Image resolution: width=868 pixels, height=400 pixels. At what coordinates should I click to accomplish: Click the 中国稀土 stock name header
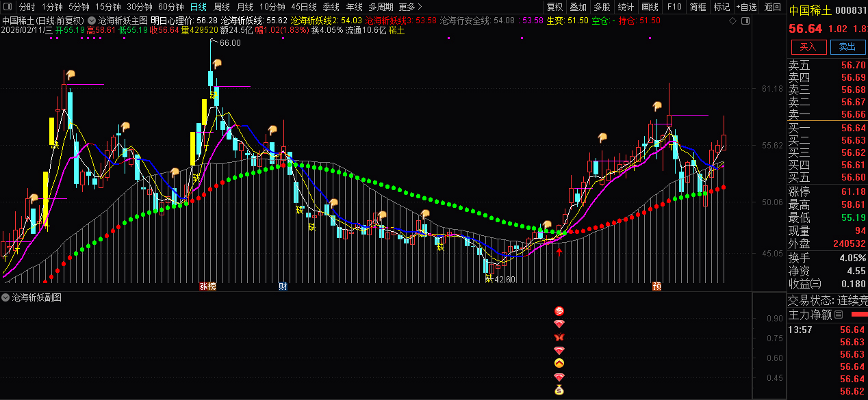pos(810,10)
